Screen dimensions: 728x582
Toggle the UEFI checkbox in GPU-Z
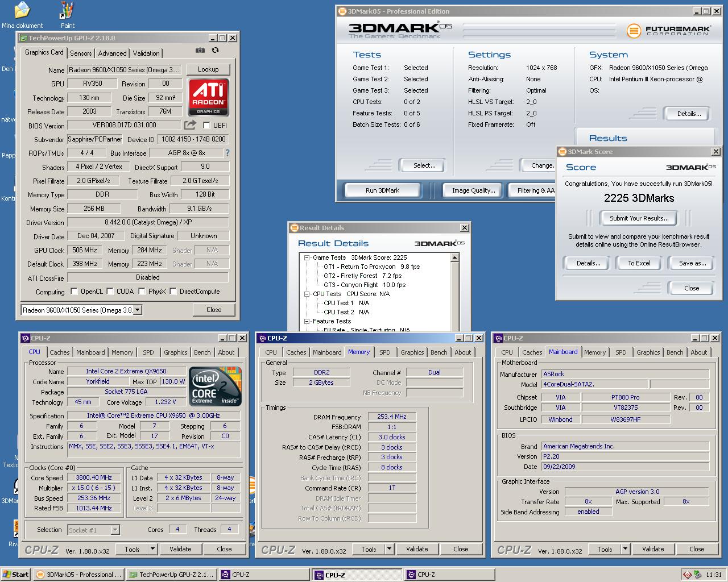point(207,125)
